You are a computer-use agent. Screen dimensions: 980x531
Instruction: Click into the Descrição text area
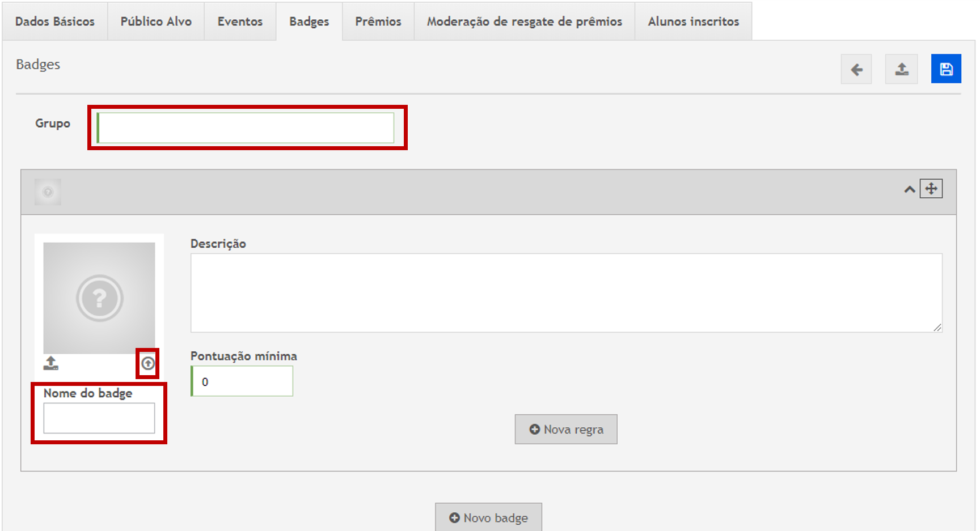566,292
